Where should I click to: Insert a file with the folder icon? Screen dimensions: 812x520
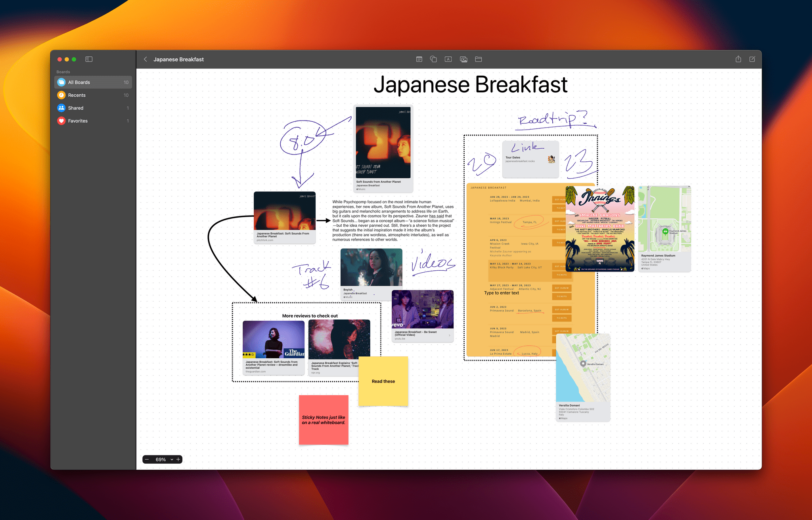(x=479, y=59)
